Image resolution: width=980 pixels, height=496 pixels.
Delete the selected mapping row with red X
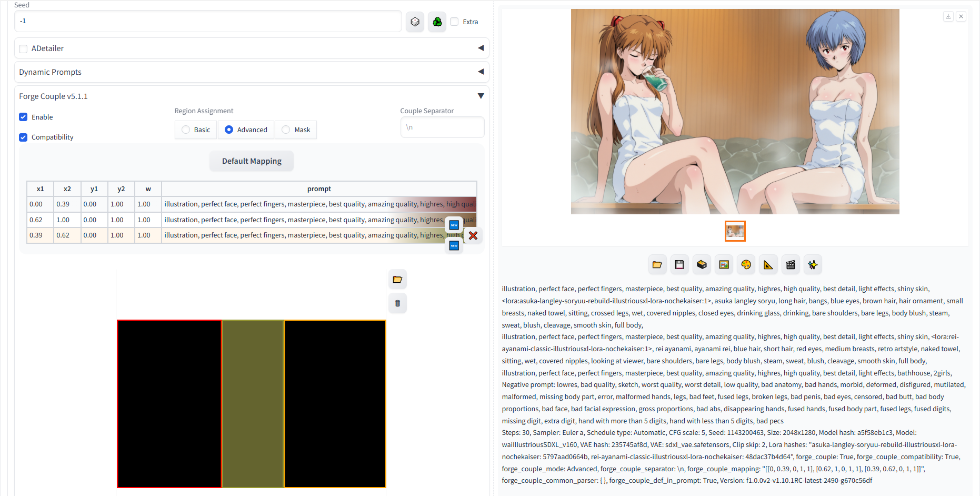tap(473, 235)
